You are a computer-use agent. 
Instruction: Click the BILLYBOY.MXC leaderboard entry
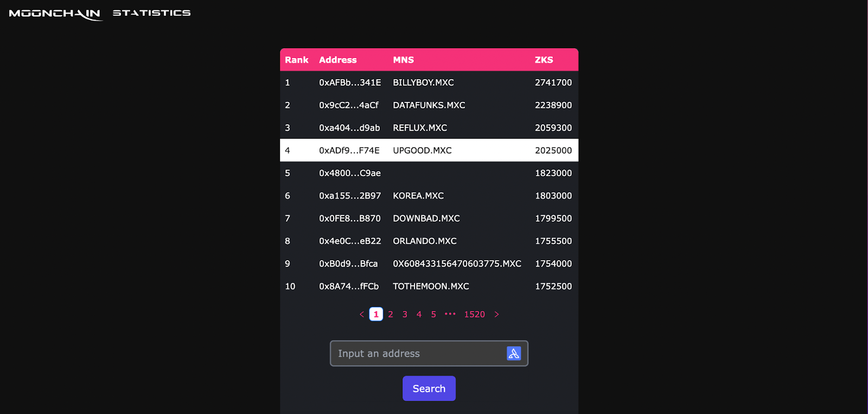pyautogui.click(x=429, y=82)
